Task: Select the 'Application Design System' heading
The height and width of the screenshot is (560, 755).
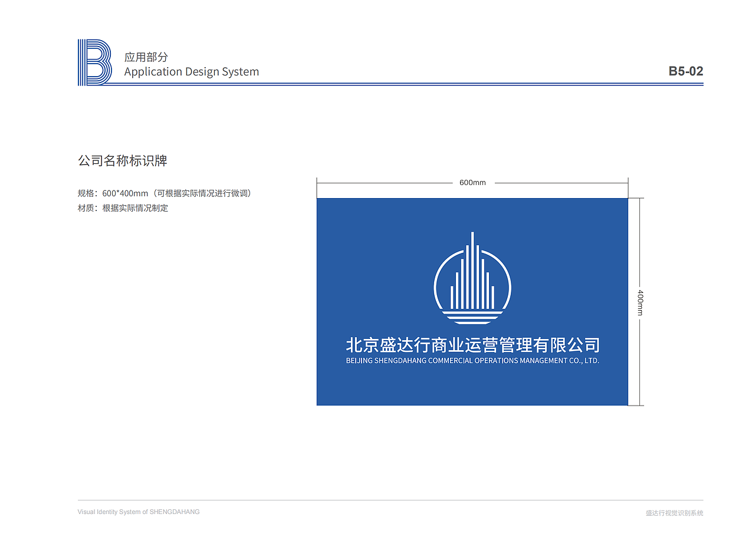Action: tap(192, 72)
